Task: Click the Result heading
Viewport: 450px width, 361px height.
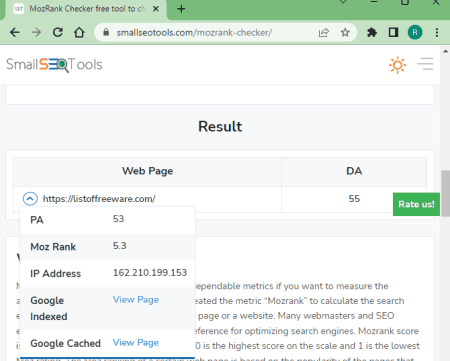Action: (x=220, y=126)
